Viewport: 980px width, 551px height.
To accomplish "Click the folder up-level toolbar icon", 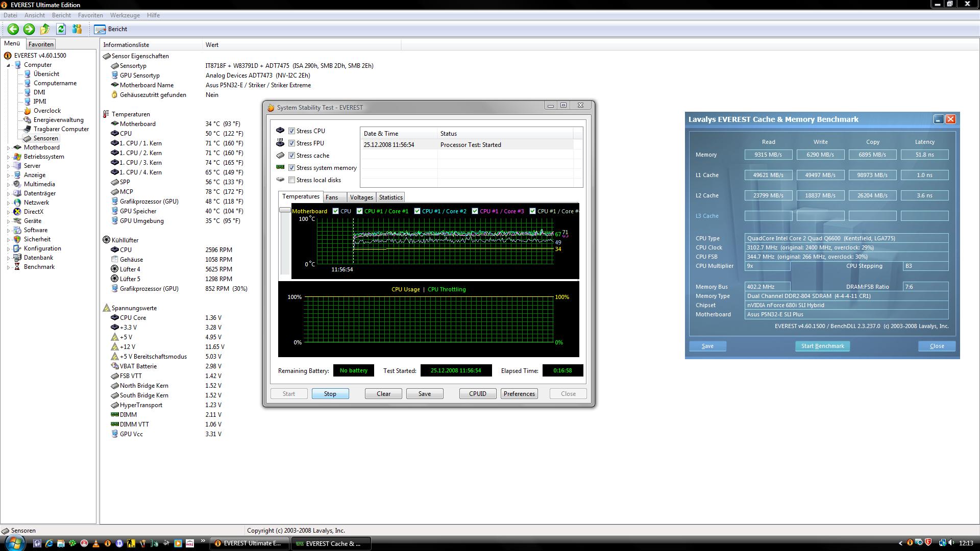I will pyautogui.click(x=45, y=29).
